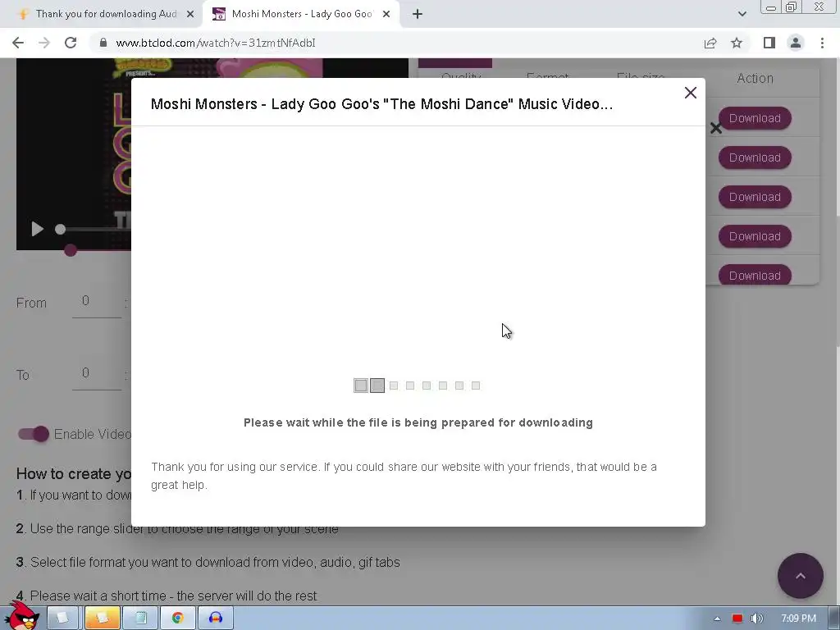Open the volume control in the tray
Screen dimensions: 840x630
click(x=756, y=619)
